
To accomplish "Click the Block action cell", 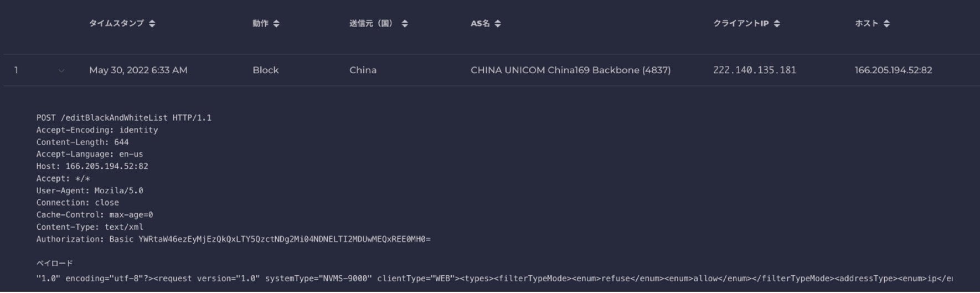I will pyautogui.click(x=266, y=70).
